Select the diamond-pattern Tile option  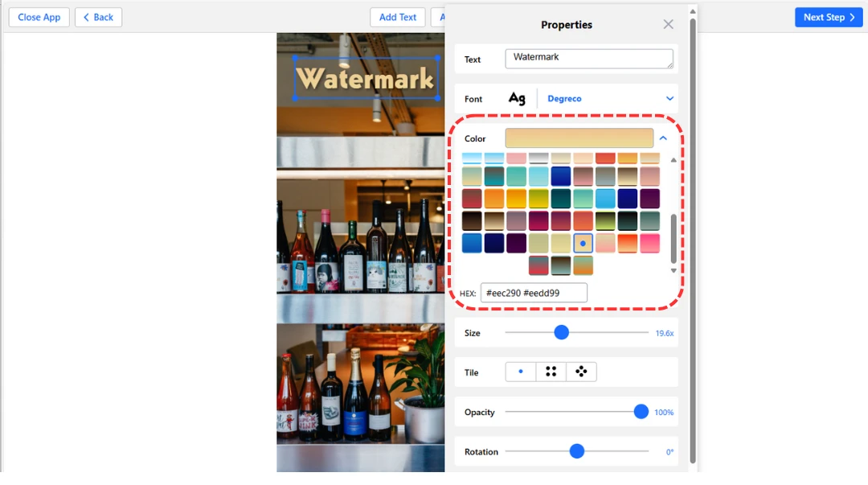[x=581, y=372]
